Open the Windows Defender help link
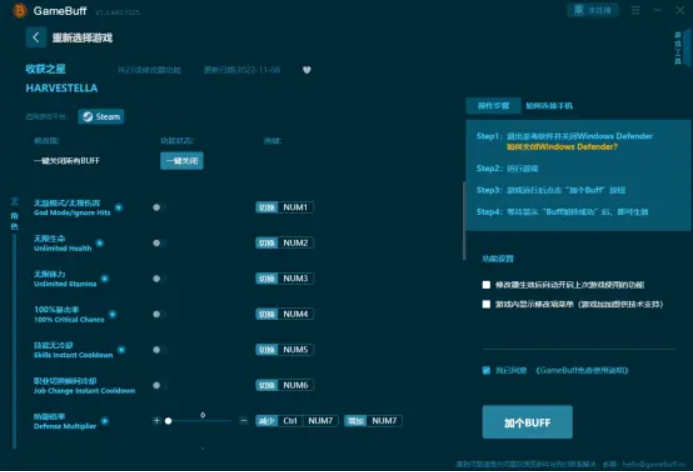693x472 pixels. 562,147
